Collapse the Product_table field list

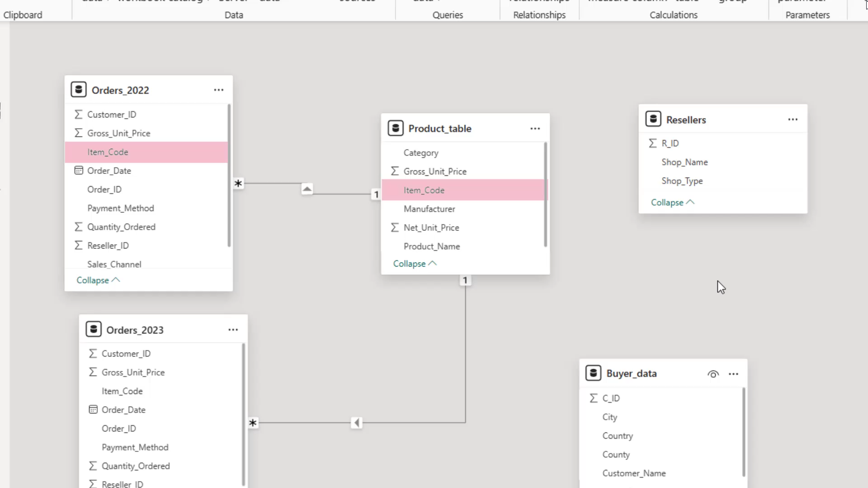415,263
